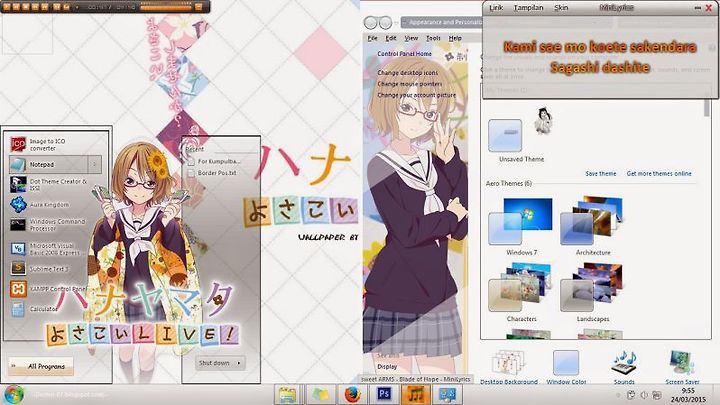
Task: Open the Help menu in Personalization
Action: point(455,38)
